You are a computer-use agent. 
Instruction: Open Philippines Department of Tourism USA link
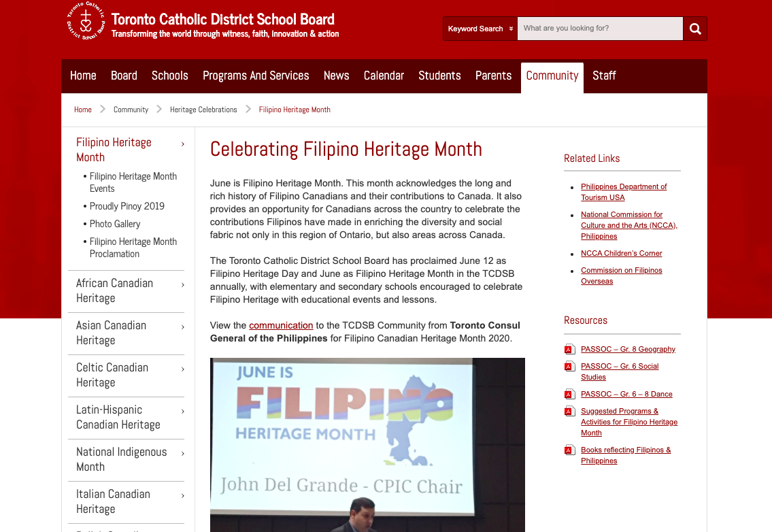coord(623,192)
